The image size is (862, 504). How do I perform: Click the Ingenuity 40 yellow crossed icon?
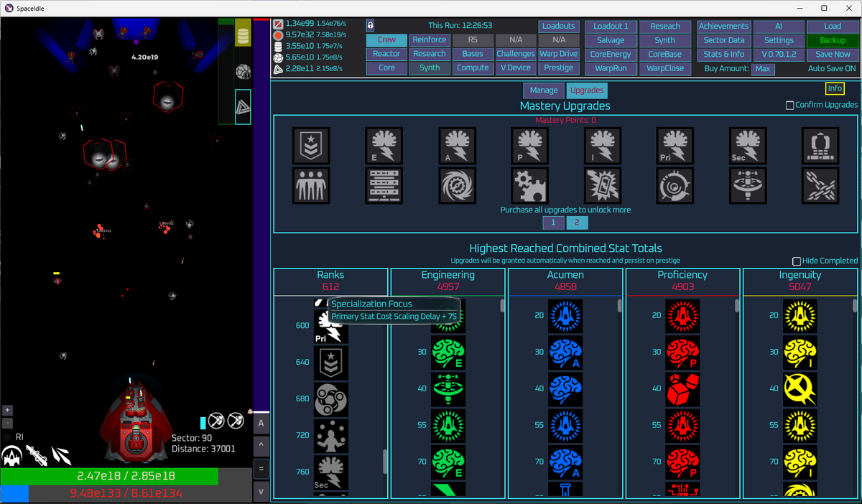coord(801,389)
